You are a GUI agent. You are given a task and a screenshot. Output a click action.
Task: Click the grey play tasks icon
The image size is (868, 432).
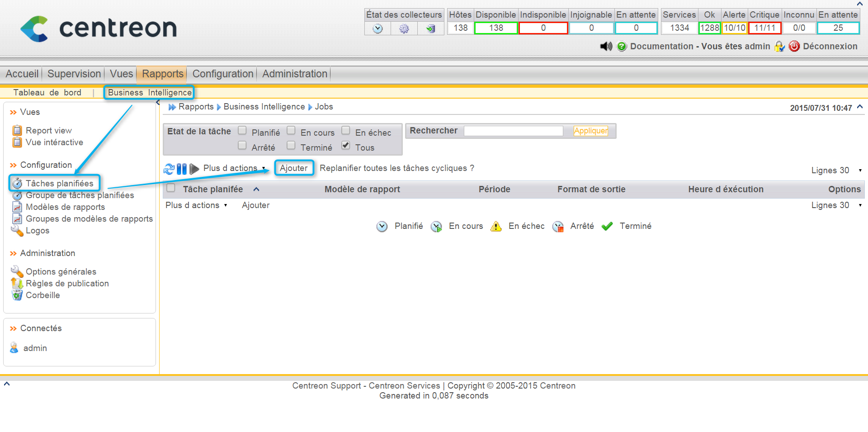coord(194,169)
